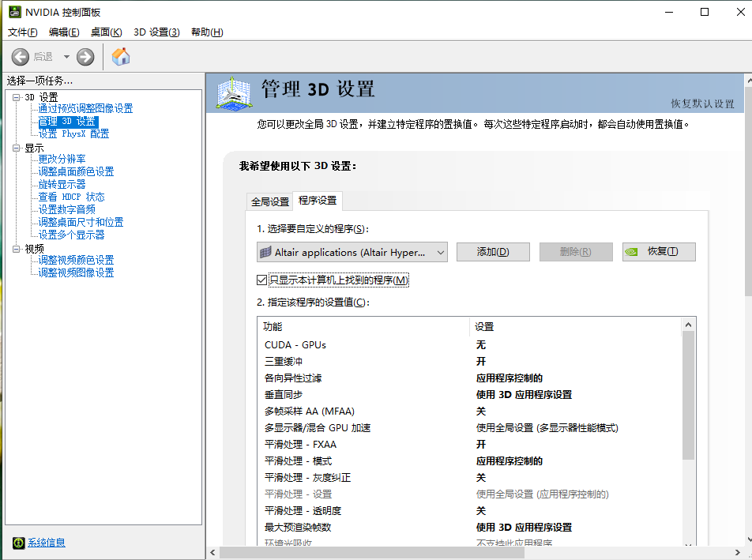Switch to the 全局设置 tab
Screen dimensions: 752x560
(x=269, y=201)
